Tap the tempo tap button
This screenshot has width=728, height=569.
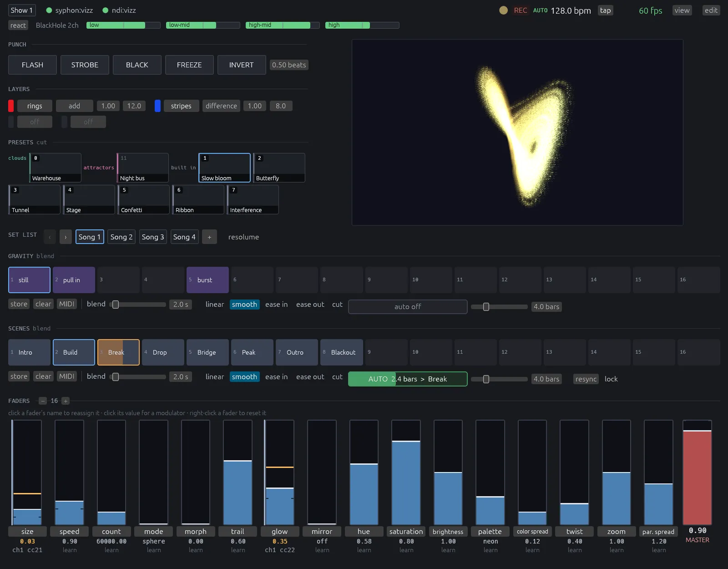(x=605, y=10)
